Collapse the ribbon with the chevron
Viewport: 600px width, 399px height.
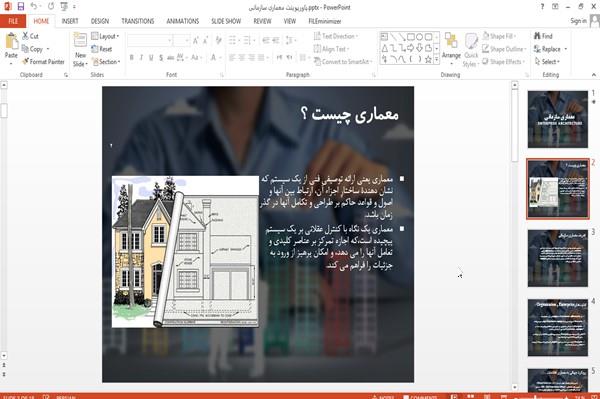click(x=593, y=75)
